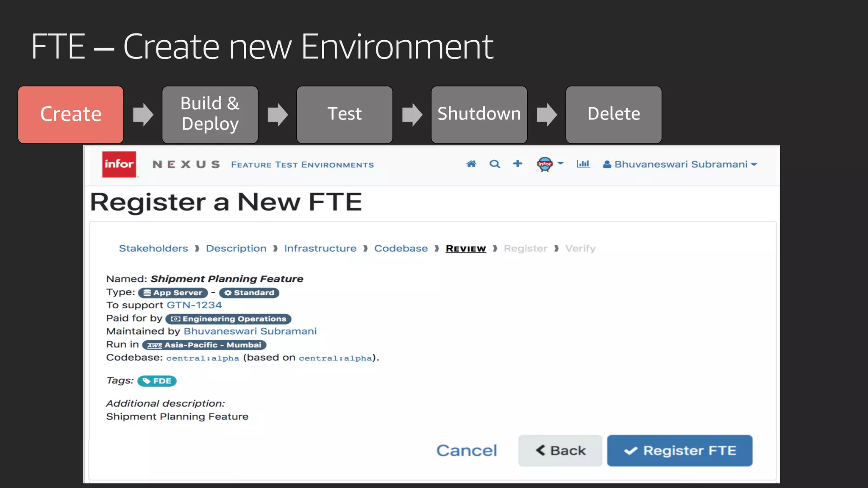
Task: Go to the Stakeholders step
Action: tap(153, 248)
